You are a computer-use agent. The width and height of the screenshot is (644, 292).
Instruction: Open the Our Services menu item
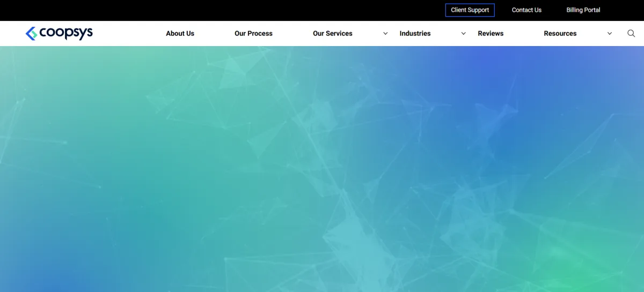[333, 33]
